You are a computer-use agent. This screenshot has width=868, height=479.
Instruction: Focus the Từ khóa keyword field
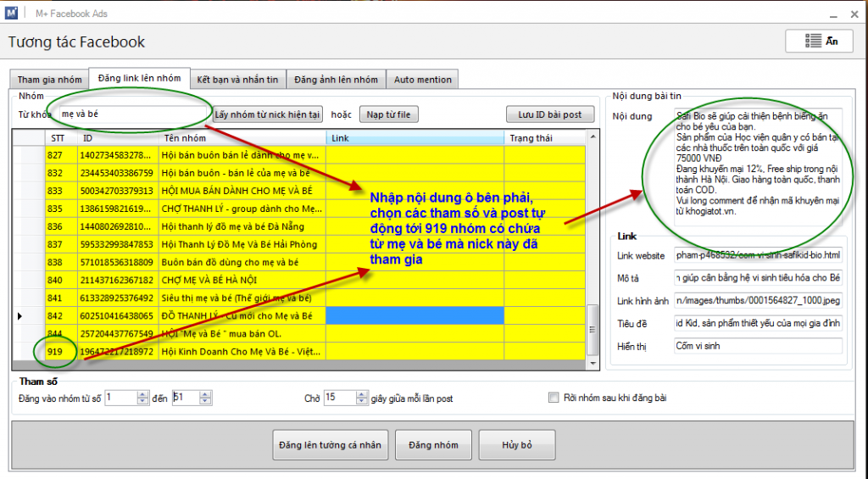[133, 114]
